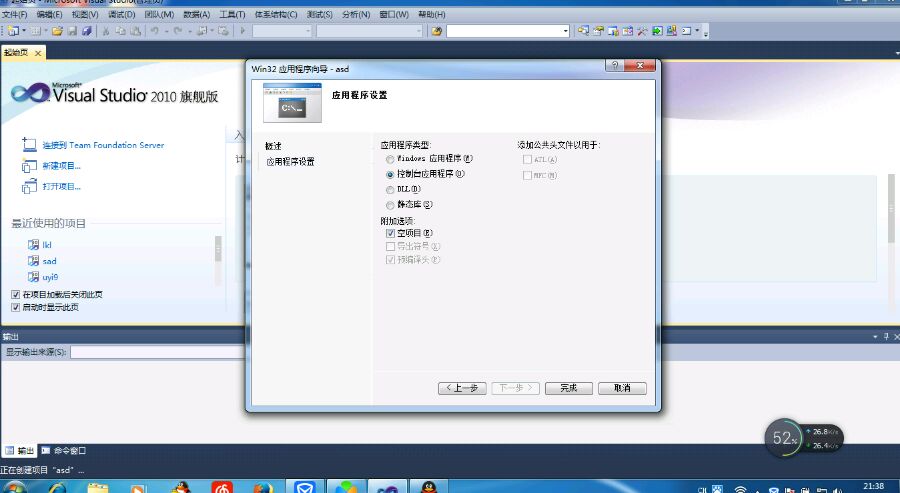This screenshot has height=493, width=900.
Task: Toggle the precompiled header checkbox
Action: 390,260
